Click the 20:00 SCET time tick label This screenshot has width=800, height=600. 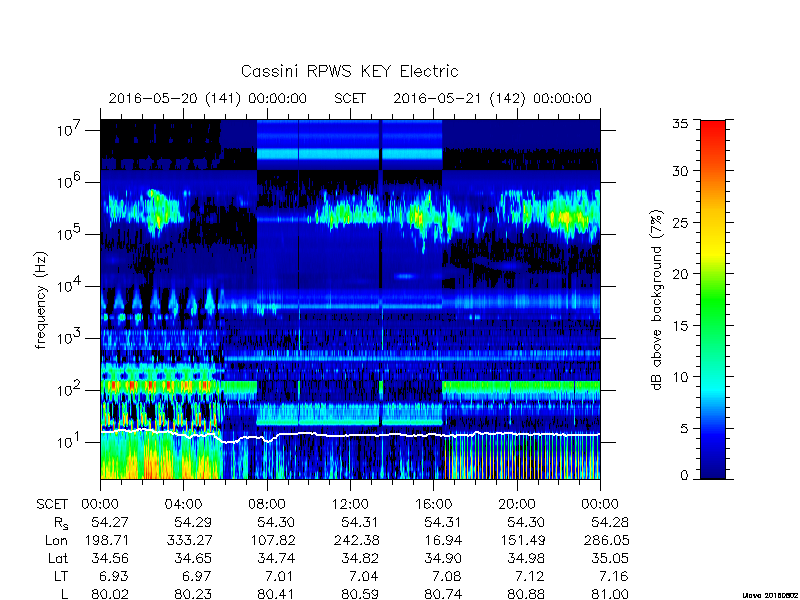(517, 505)
